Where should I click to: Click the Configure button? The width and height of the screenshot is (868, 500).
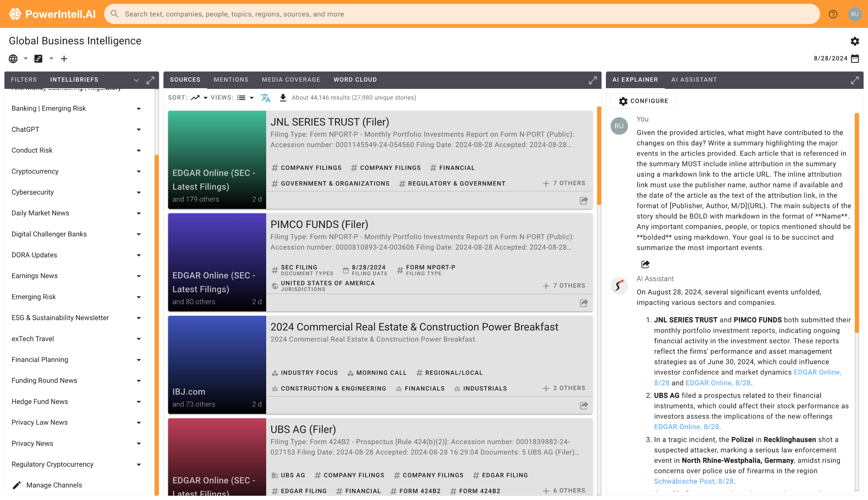click(x=643, y=101)
